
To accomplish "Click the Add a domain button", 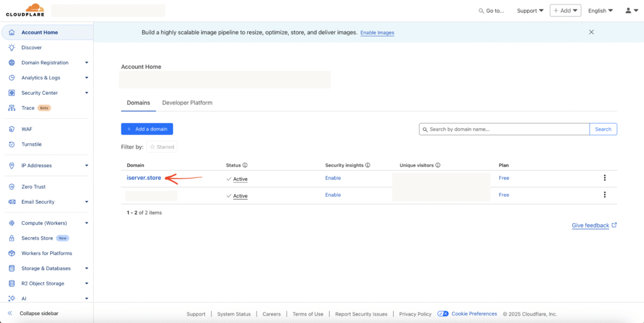I will point(147,129).
